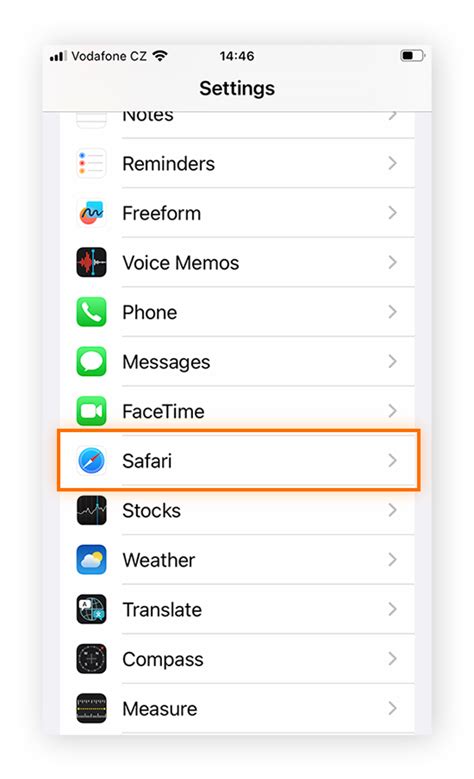The image size is (474, 779).
Task: Tap the Messages speech bubble icon
Action: (x=91, y=361)
